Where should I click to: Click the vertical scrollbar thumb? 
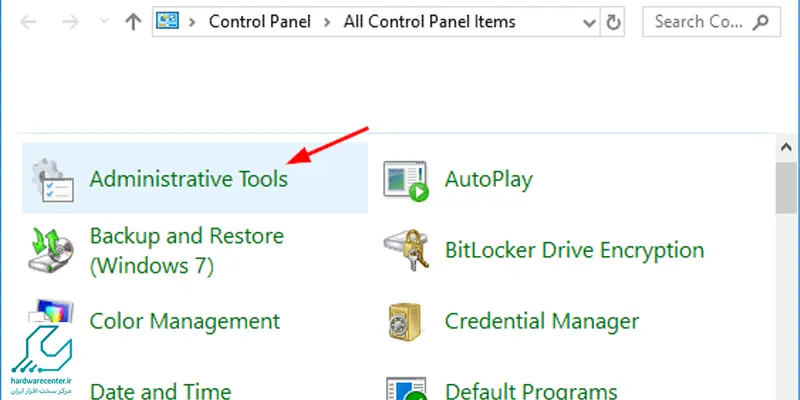787,188
